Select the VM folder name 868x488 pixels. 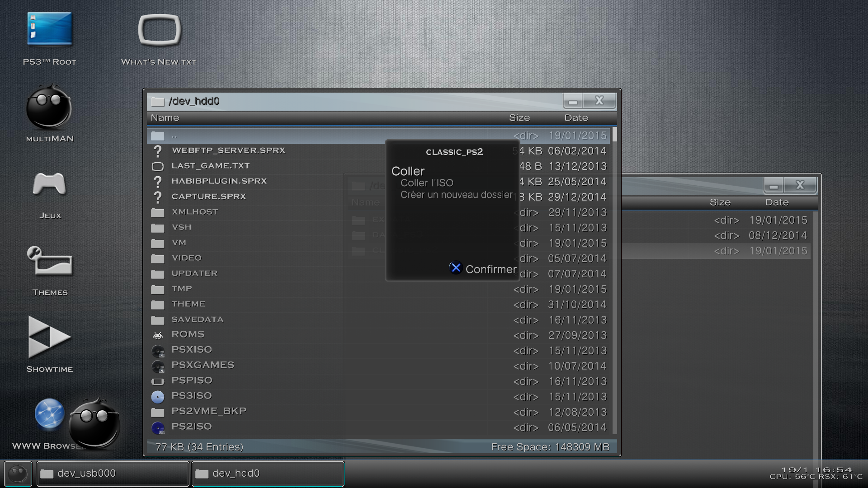[179, 243]
